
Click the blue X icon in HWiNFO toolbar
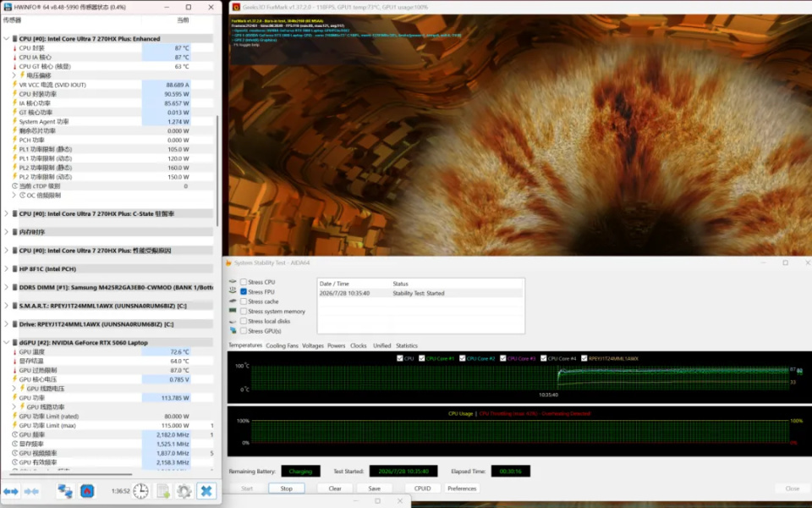click(206, 491)
